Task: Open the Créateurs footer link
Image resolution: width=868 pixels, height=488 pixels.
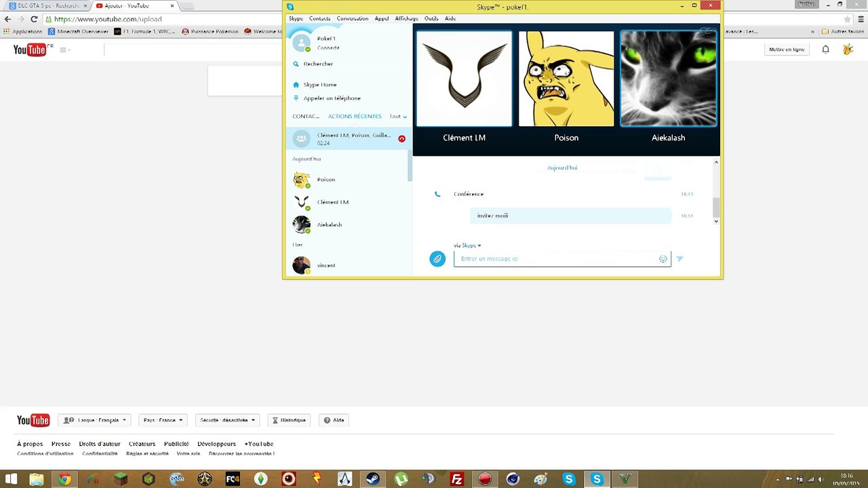Action: point(142,444)
